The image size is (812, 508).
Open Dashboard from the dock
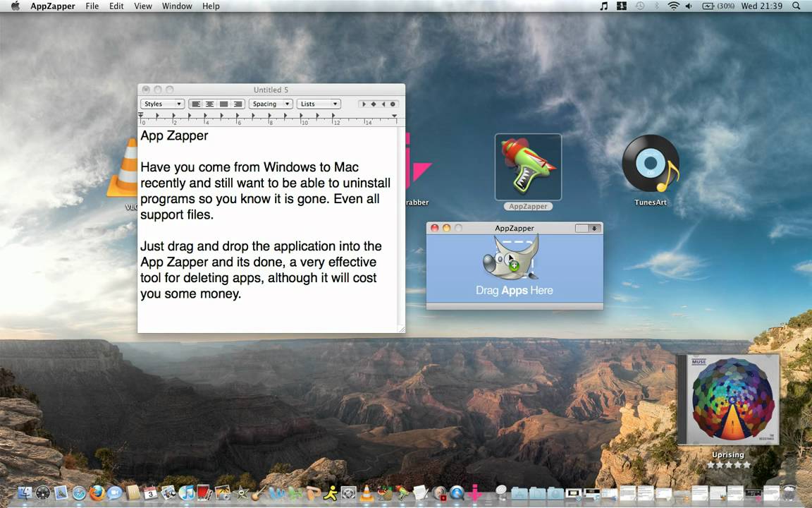(x=43, y=493)
